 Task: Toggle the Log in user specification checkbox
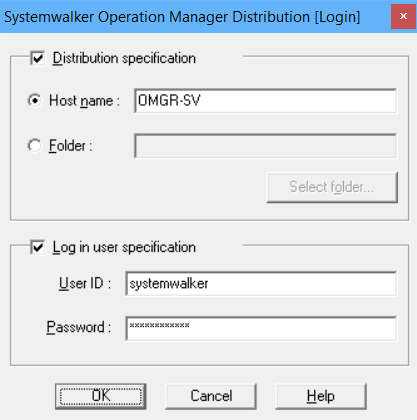pos(38,248)
